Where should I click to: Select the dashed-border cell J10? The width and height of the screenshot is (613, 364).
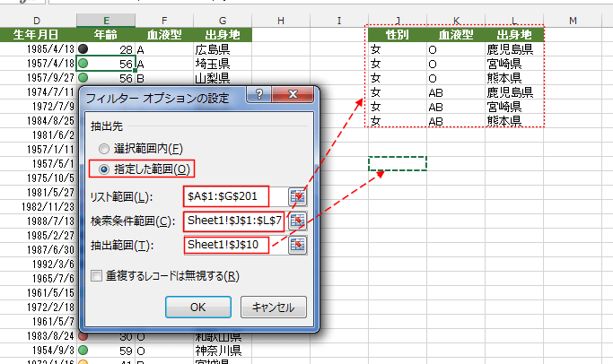398,164
